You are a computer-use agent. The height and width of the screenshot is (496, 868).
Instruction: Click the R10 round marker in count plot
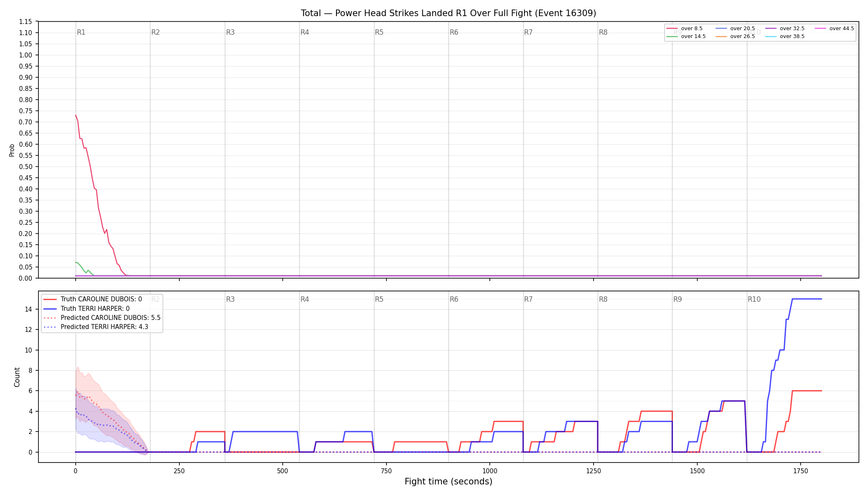point(754,299)
